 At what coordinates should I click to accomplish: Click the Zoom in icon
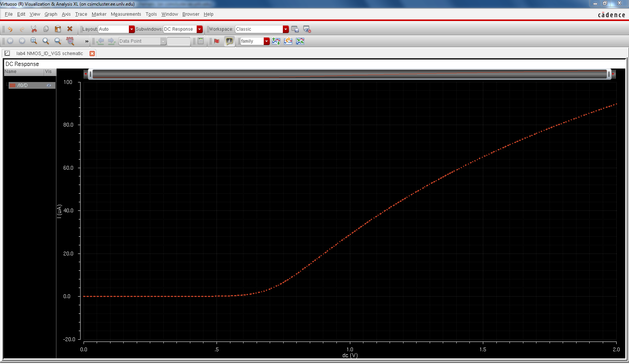(46, 41)
